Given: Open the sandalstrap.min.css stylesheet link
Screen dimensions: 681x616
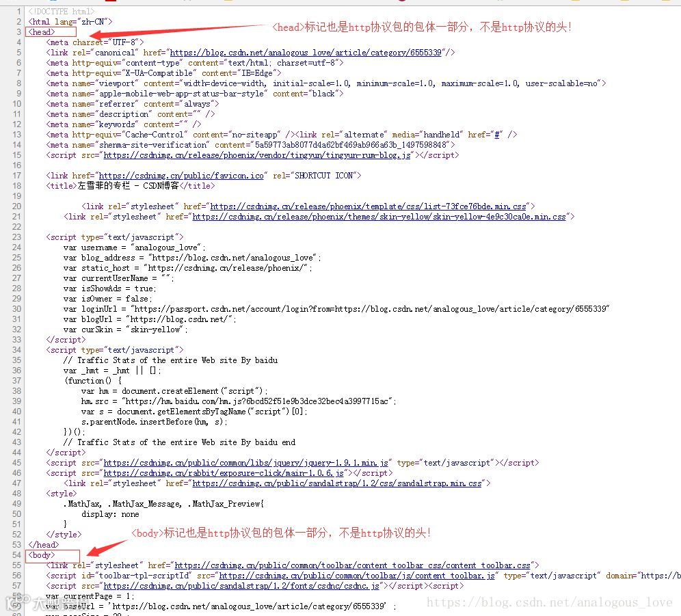Looking at the screenshot, I should tap(337, 483).
